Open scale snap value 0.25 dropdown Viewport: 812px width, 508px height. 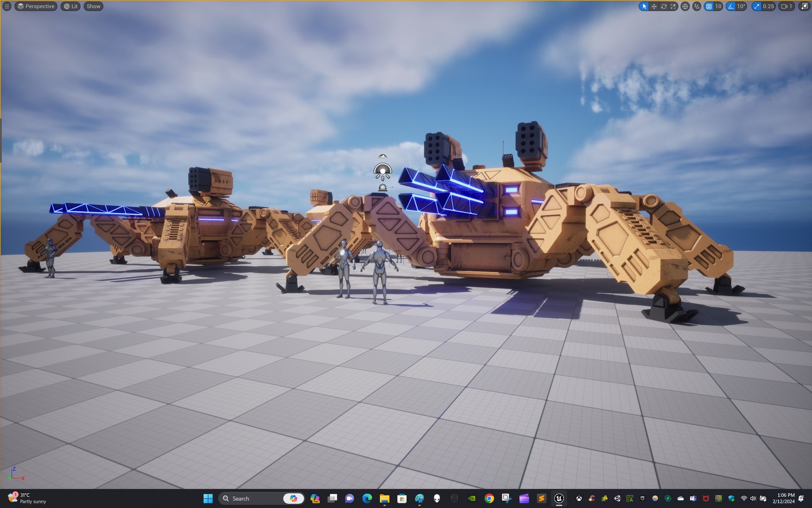[x=769, y=6]
